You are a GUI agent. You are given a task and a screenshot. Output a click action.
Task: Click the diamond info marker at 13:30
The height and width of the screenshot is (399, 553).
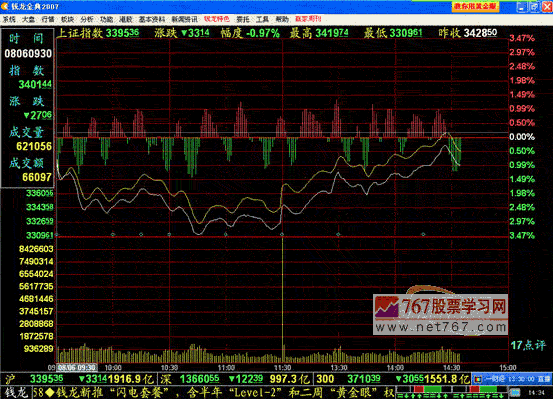click(x=338, y=234)
